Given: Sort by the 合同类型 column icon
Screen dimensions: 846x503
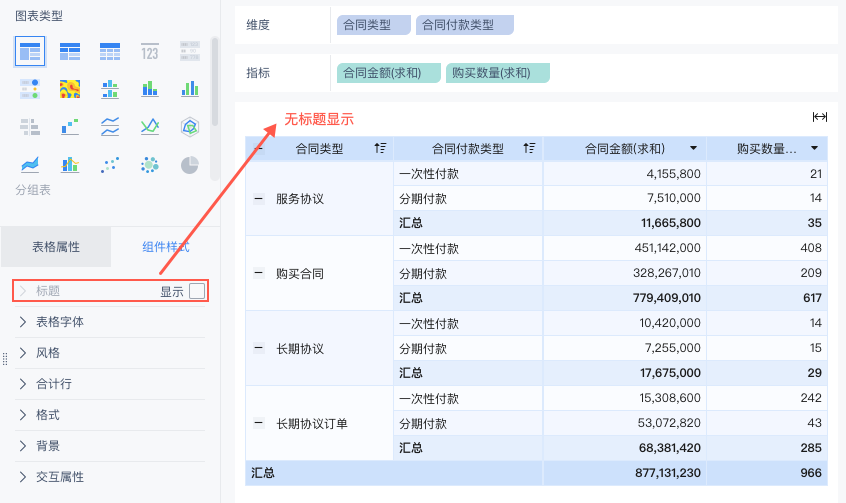Looking at the screenshot, I should pyautogui.click(x=380, y=149).
